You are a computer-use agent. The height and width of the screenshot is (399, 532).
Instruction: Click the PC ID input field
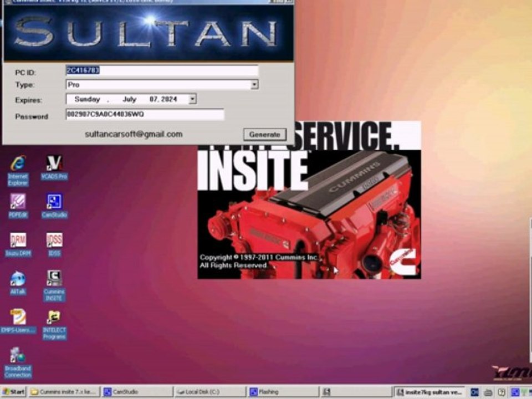162,70
